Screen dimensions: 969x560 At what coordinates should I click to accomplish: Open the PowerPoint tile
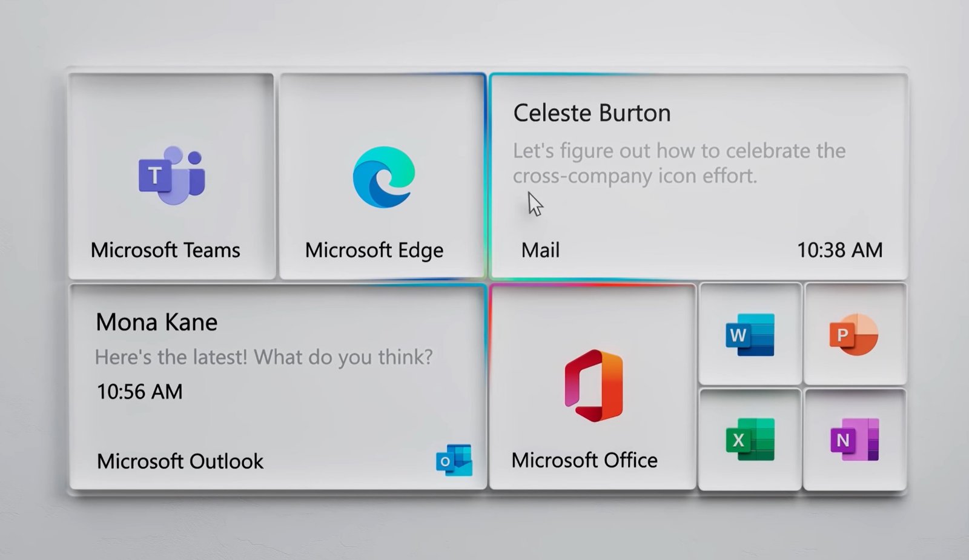tap(855, 334)
